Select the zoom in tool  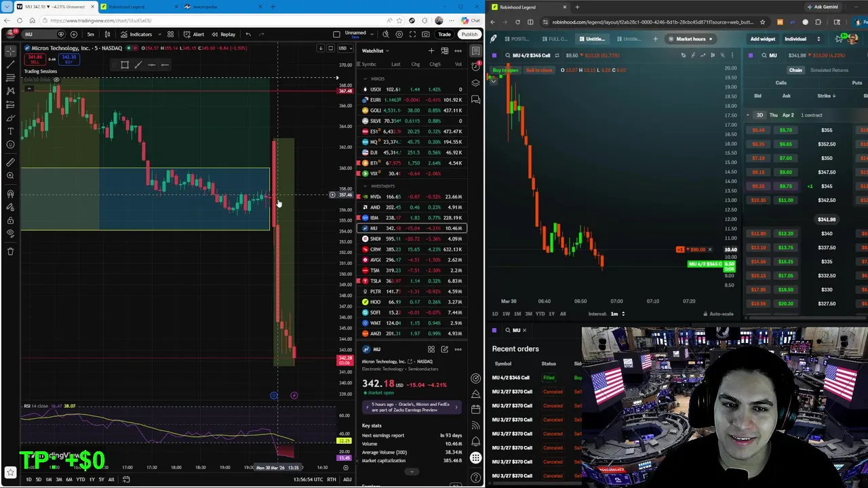pos(10,176)
